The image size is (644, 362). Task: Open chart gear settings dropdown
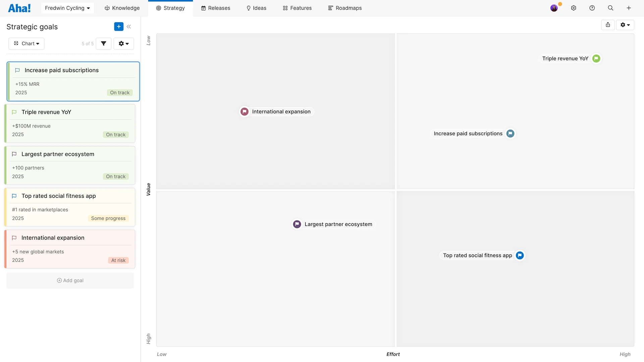click(x=625, y=25)
